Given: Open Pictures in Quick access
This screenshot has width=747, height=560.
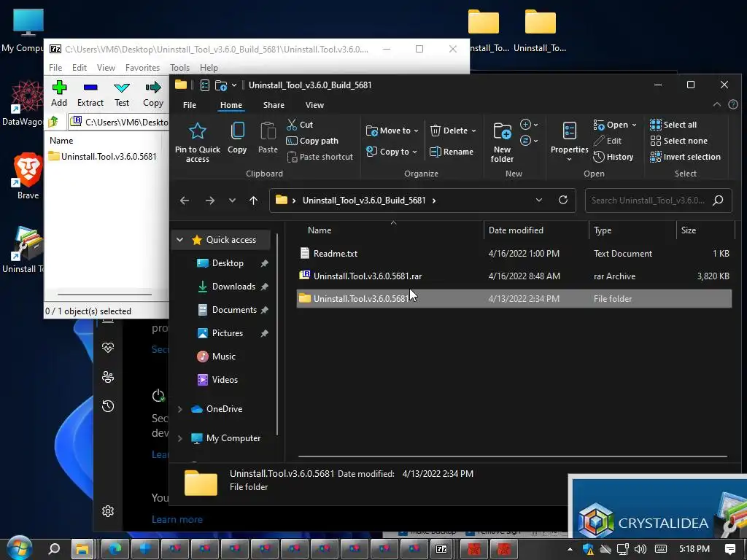Looking at the screenshot, I should (228, 333).
